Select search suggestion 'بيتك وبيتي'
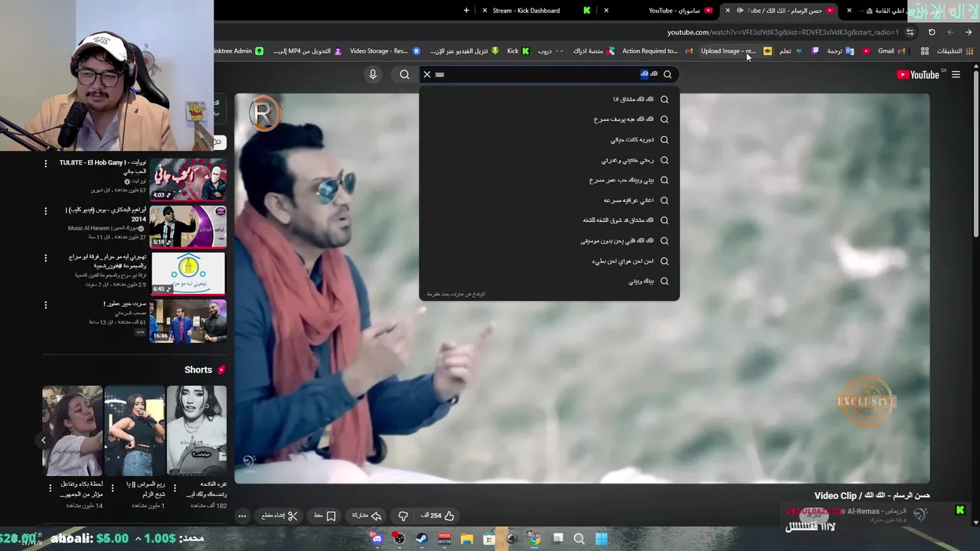 (x=549, y=281)
